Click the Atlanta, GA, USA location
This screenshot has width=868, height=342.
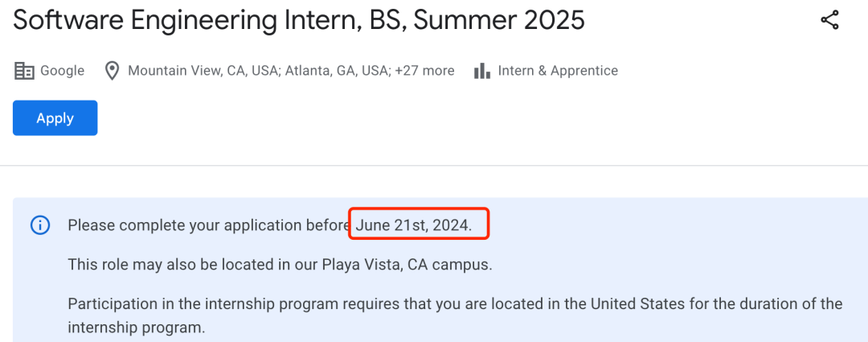click(x=338, y=71)
